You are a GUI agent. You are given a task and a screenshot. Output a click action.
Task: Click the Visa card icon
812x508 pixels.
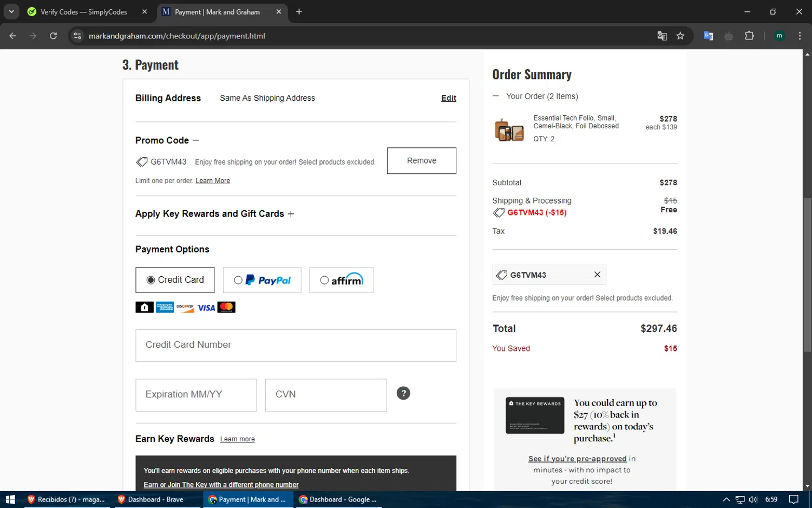click(x=206, y=308)
